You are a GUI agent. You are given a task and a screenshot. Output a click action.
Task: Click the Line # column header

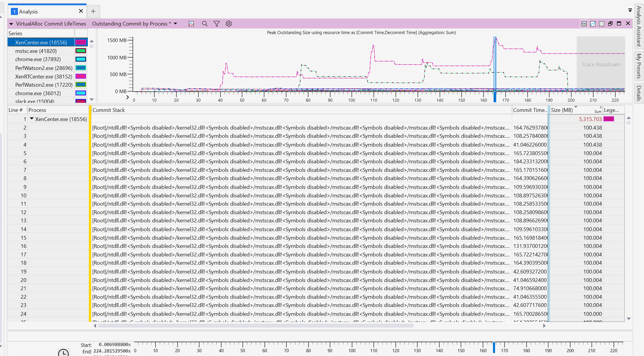click(x=17, y=110)
